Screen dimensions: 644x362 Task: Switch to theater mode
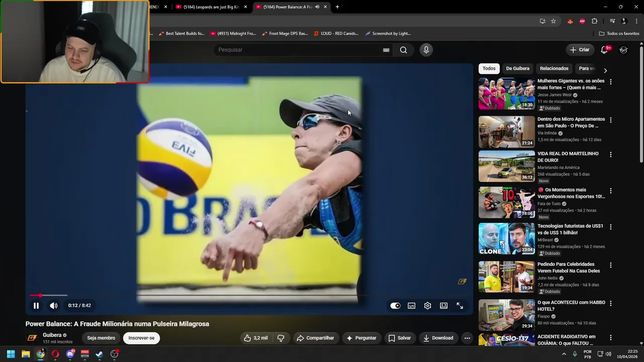coord(444,306)
